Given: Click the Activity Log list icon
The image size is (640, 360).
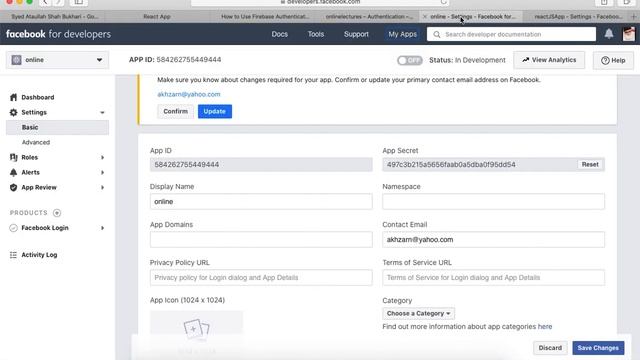Looking at the screenshot, I should coord(13,255).
